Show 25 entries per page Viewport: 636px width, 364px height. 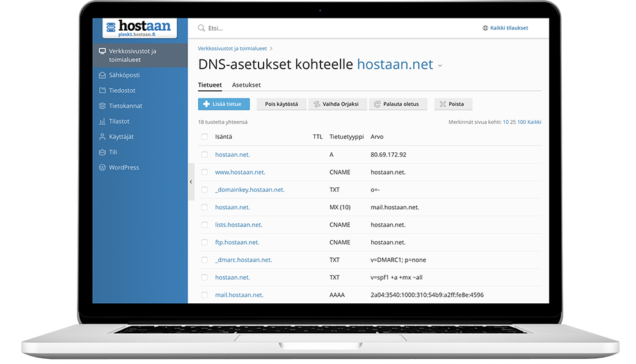coord(513,122)
